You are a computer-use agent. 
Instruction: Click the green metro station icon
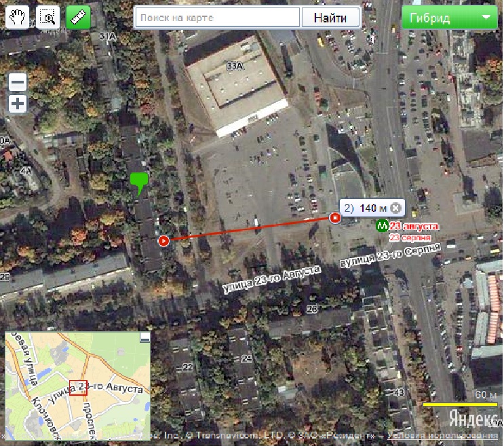coord(382,226)
